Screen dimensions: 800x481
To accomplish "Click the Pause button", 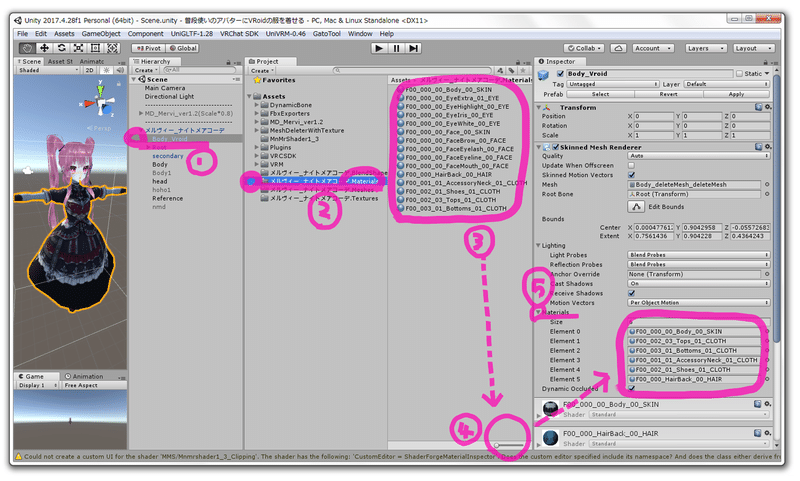I will (396, 48).
